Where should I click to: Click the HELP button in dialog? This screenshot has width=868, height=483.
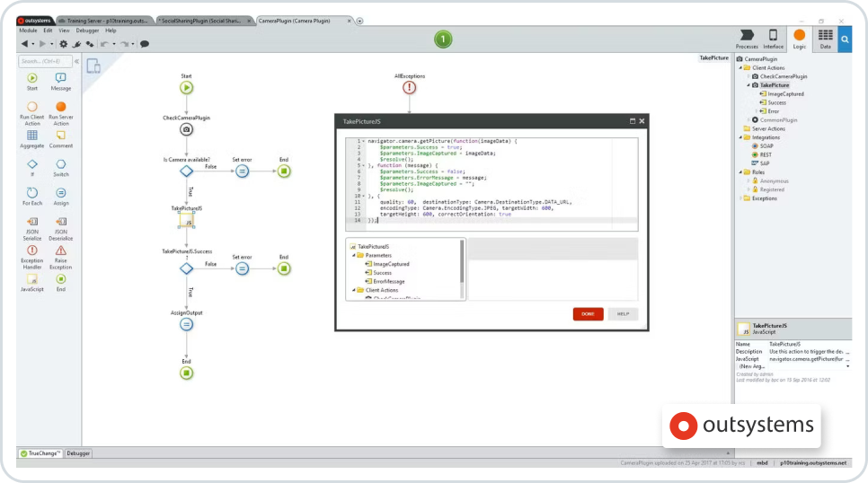click(x=623, y=314)
